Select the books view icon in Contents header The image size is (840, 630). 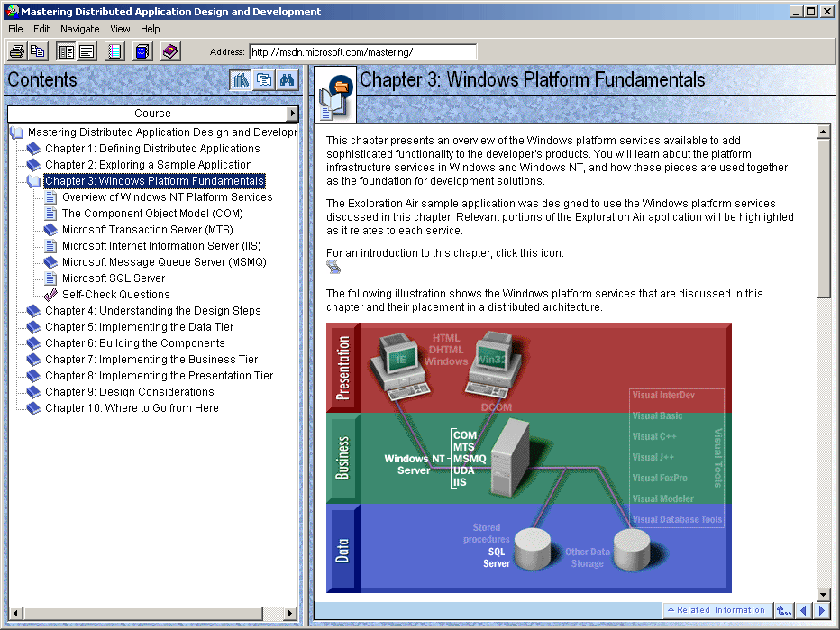coord(241,80)
